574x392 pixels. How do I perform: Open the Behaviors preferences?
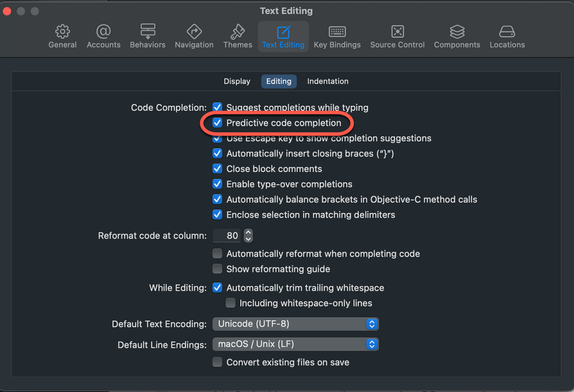coord(147,36)
